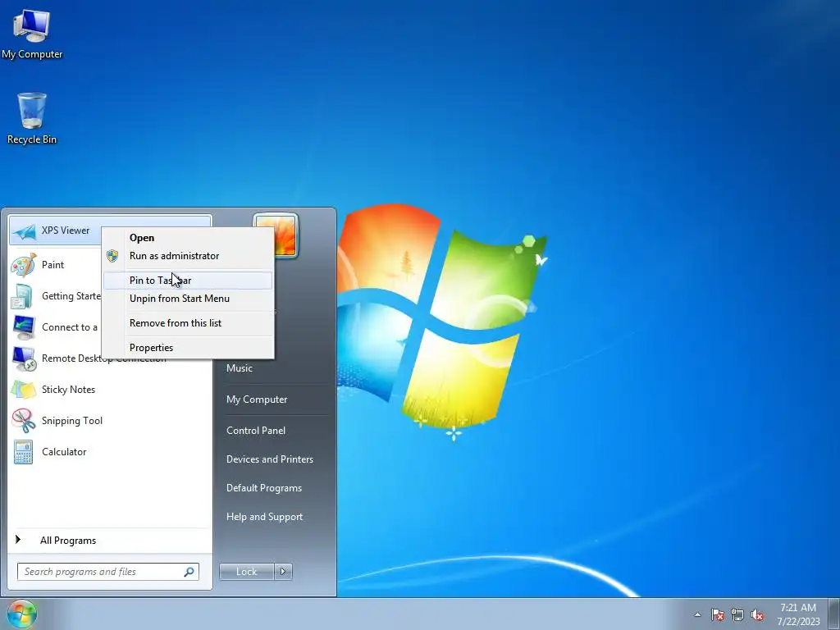The image size is (840, 630).
Task: Click the Paint program label
Action: (52, 265)
